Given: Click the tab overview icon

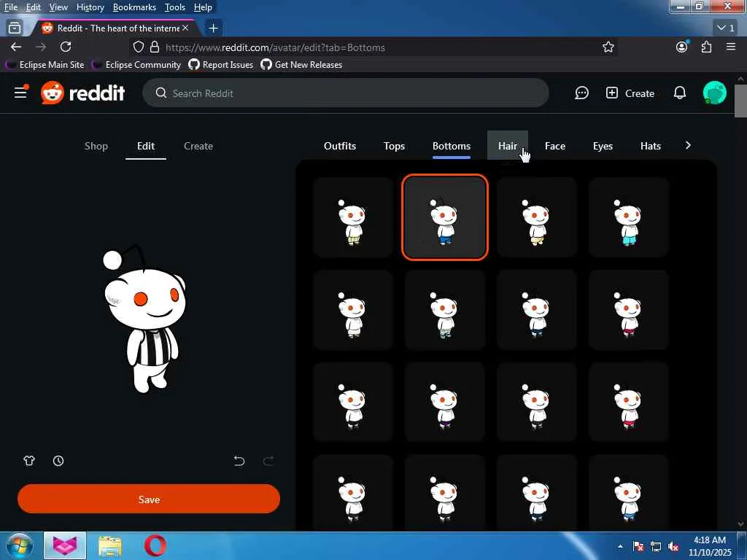Looking at the screenshot, I should click(x=15, y=28).
